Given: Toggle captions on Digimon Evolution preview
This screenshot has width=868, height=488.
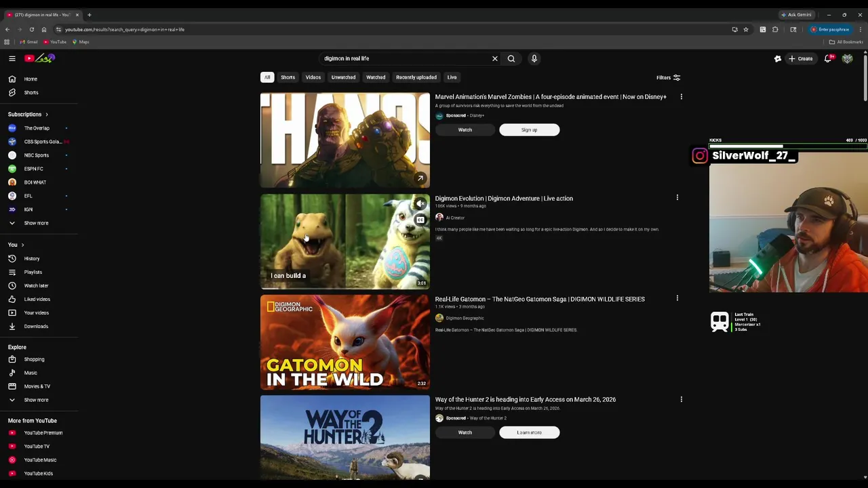Looking at the screenshot, I should [420, 220].
